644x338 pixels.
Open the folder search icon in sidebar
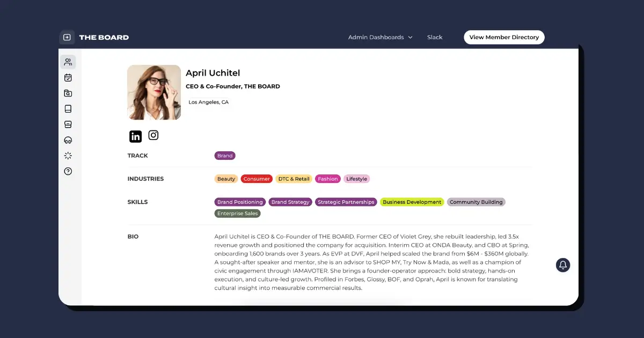pyautogui.click(x=68, y=93)
